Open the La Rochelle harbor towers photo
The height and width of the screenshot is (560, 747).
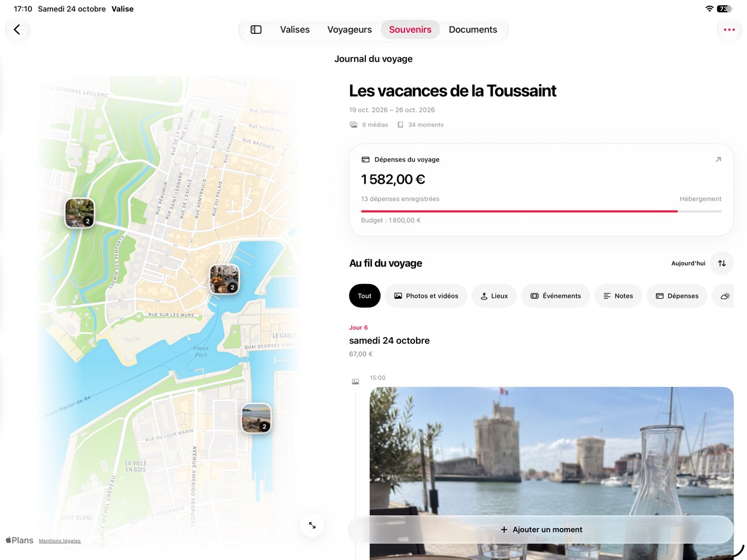(551, 473)
